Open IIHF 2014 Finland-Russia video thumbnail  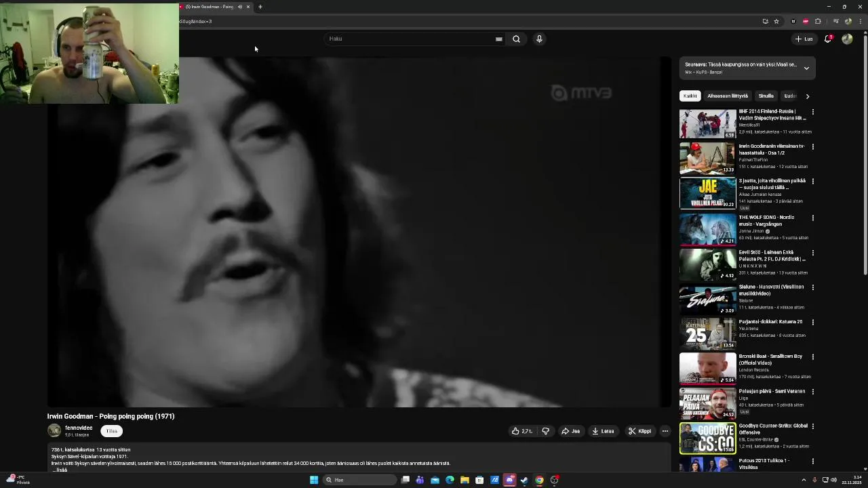(x=707, y=123)
